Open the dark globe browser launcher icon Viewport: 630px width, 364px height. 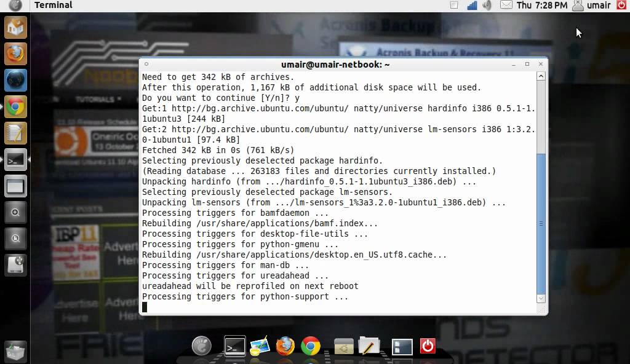(15, 81)
